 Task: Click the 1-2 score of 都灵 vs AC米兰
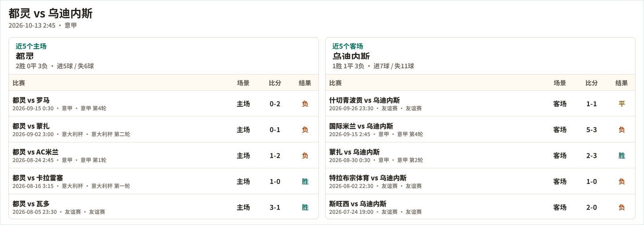point(275,155)
